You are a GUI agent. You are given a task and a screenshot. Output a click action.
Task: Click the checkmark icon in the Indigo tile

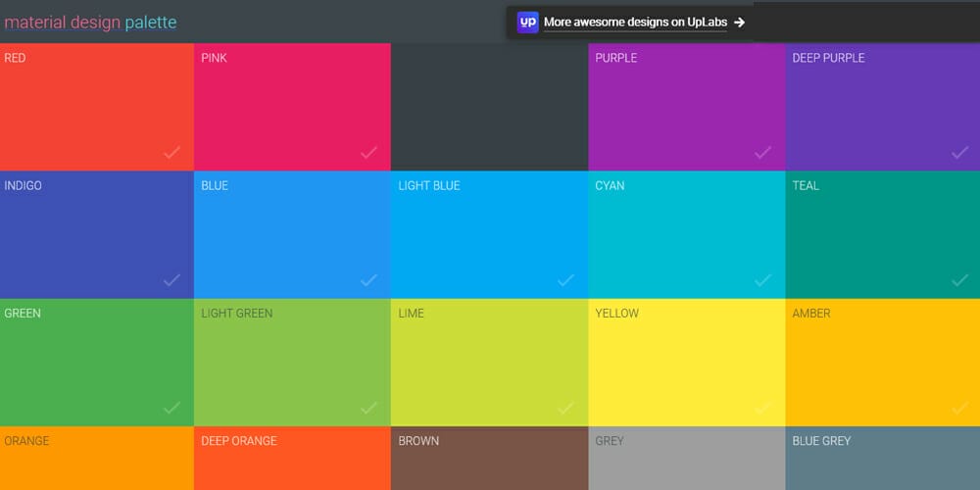click(171, 280)
